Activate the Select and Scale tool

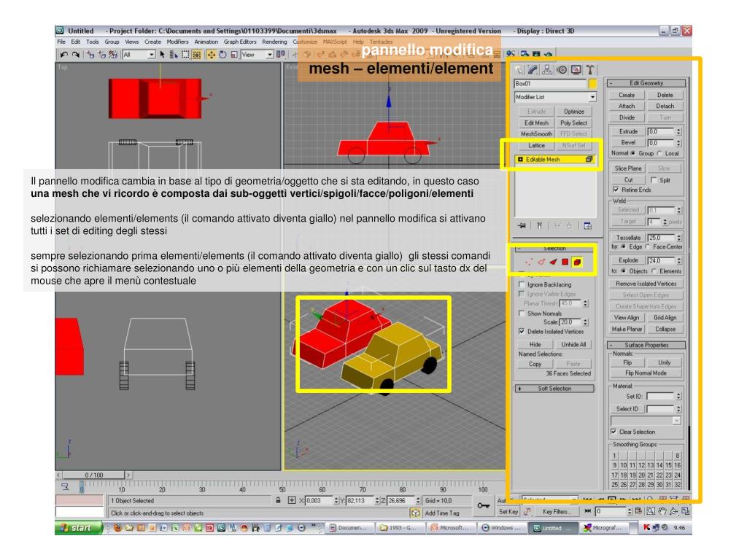[x=234, y=55]
